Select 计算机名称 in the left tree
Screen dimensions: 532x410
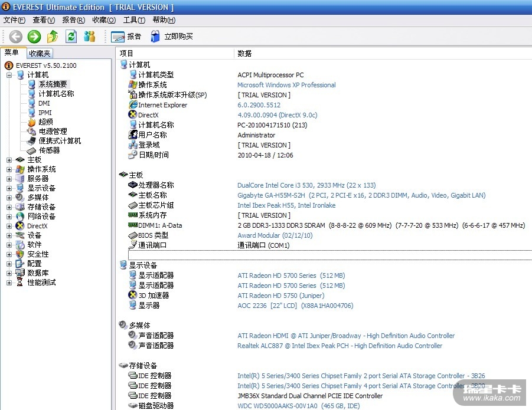[56, 94]
